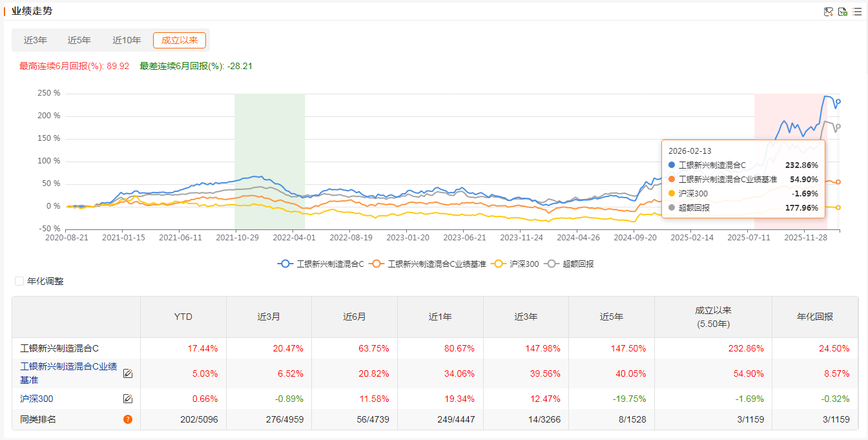This screenshot has height=440, width=868.
Task: Click the 最差连续6月回报 value -28.21
Action: (x=240, y=66)
